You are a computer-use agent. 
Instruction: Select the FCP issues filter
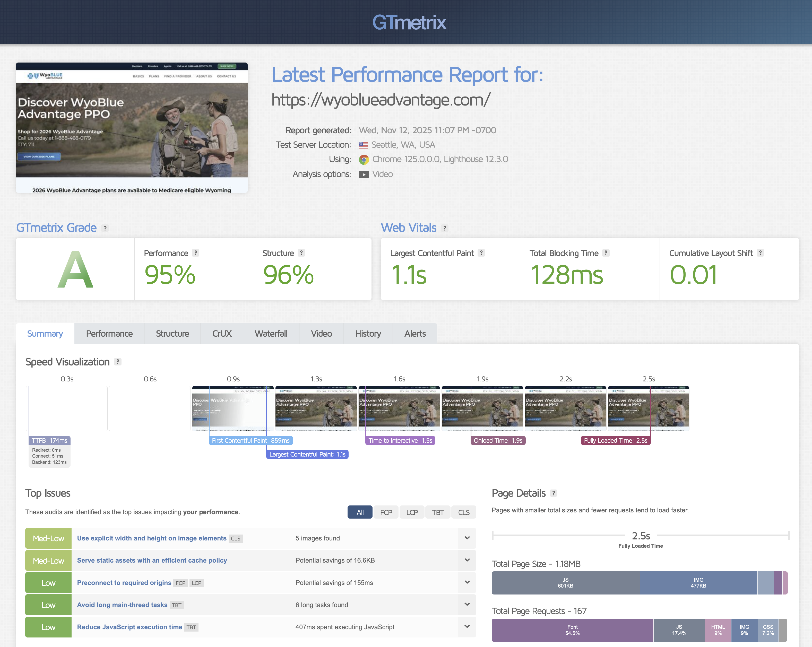click(386, 512)
